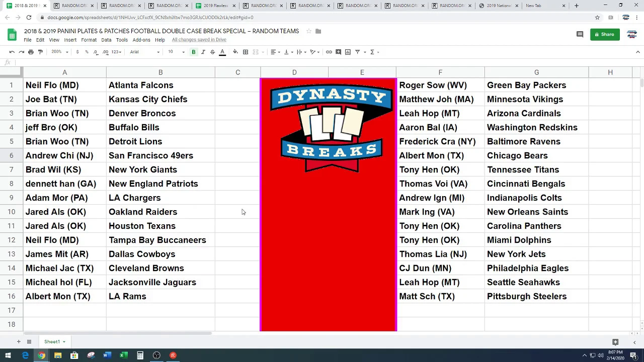Decrease decimal places
Screen dimensions: 644x362
click(96, 52)
